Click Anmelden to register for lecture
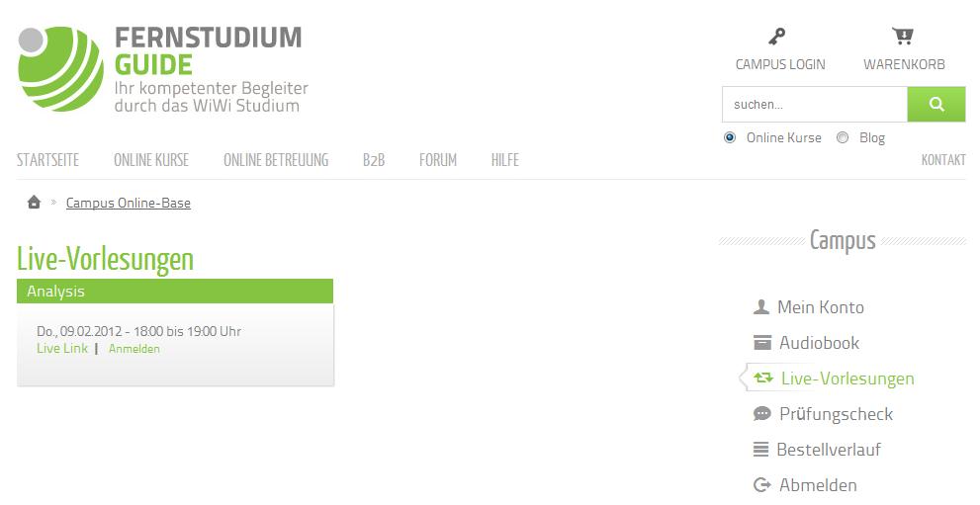980x505 pixels. click(x=134, y=349)
